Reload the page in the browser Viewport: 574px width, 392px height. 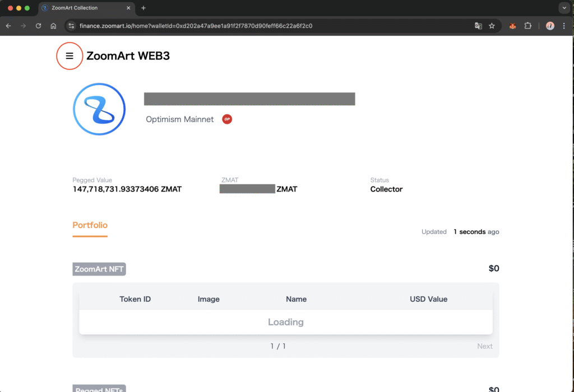pos(38,26)
